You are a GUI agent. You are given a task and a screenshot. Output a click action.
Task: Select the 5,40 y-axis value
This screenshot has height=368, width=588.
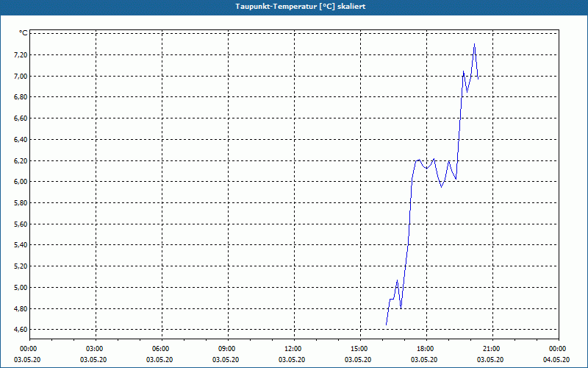(x=21, y=245)
